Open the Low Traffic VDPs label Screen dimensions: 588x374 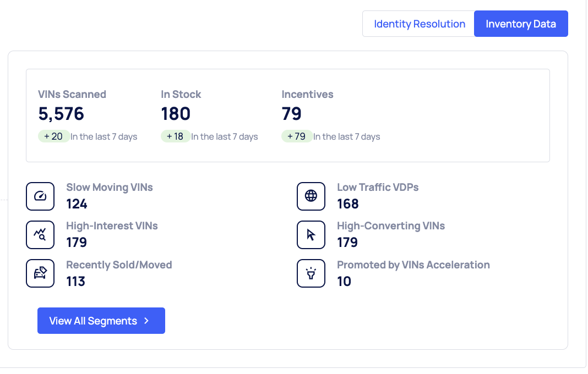(378, 188)
